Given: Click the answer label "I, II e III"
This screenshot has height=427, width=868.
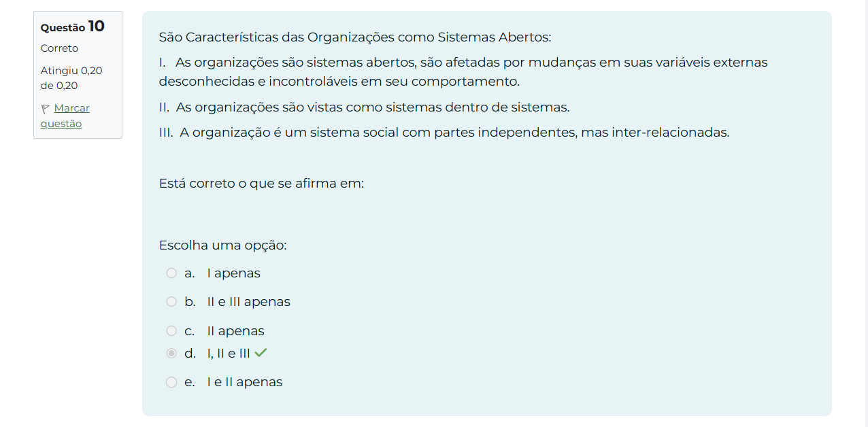Looking at the screenshot, I should 229,354.
